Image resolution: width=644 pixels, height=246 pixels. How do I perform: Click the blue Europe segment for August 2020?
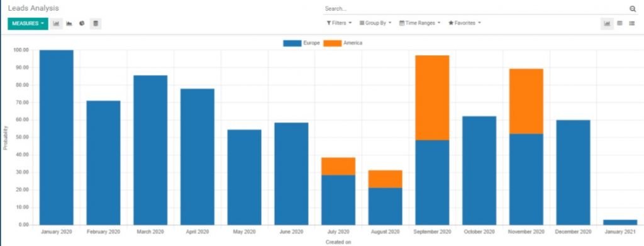point(386,206)
